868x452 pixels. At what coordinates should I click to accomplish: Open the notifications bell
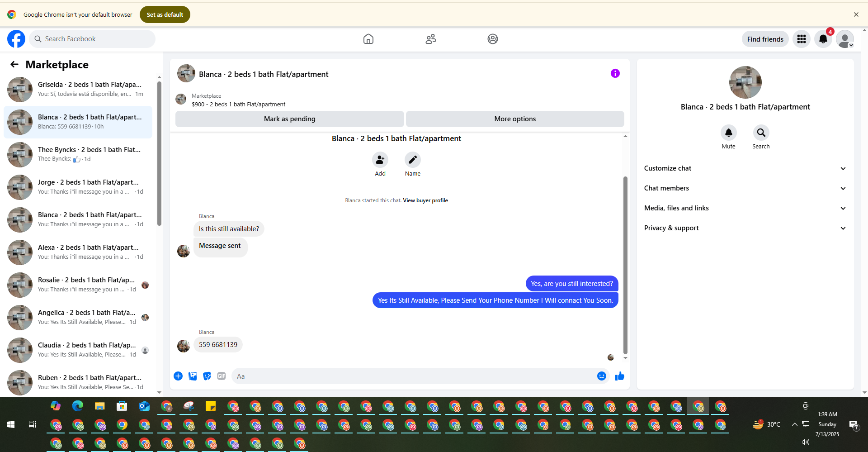tap(823, 39)
